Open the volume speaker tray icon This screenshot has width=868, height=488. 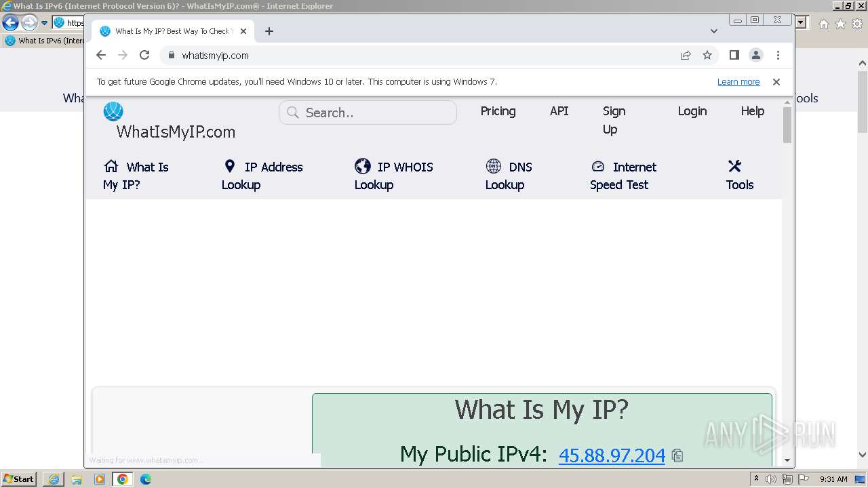coord(771,479)
